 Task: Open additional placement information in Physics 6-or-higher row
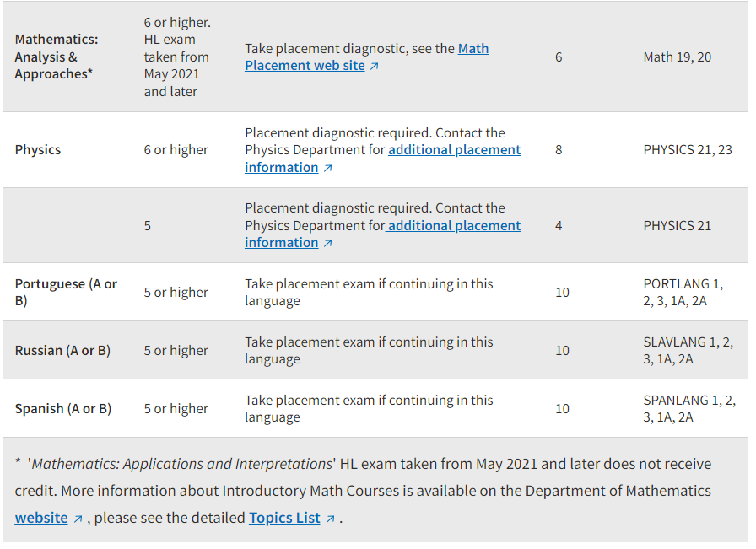[x=382, y=159]
